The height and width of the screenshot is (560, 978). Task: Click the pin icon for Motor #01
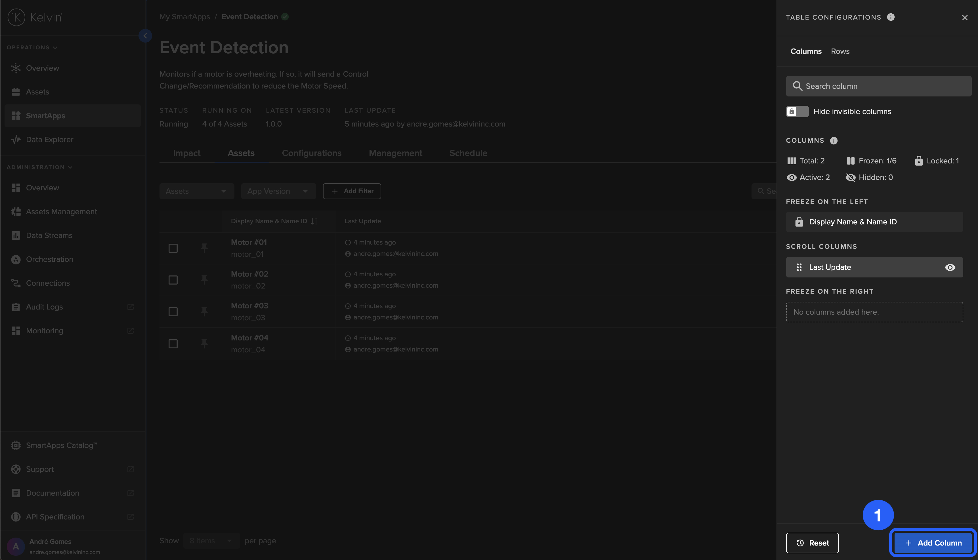point(204,248)
